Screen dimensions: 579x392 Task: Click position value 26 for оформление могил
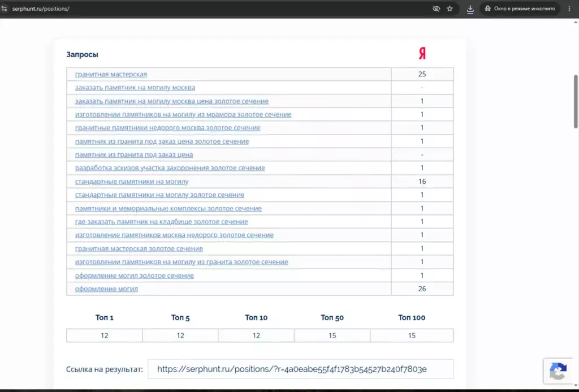point(422,289)
